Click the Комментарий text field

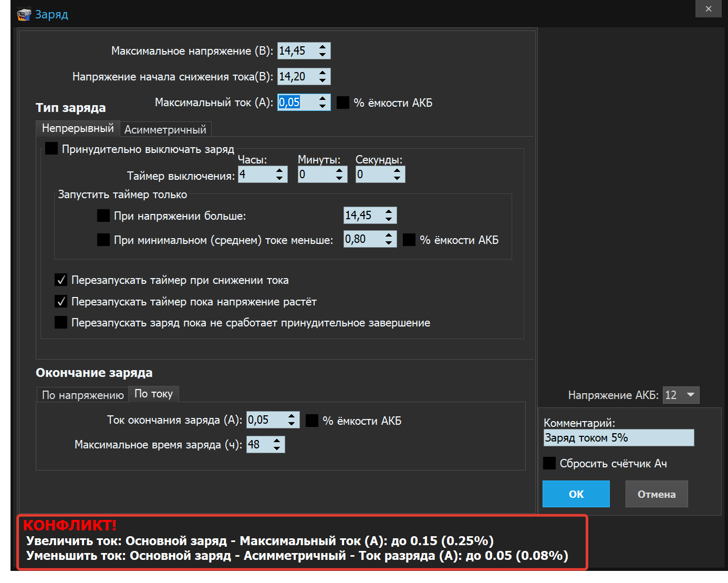click(x=618, y=438)
